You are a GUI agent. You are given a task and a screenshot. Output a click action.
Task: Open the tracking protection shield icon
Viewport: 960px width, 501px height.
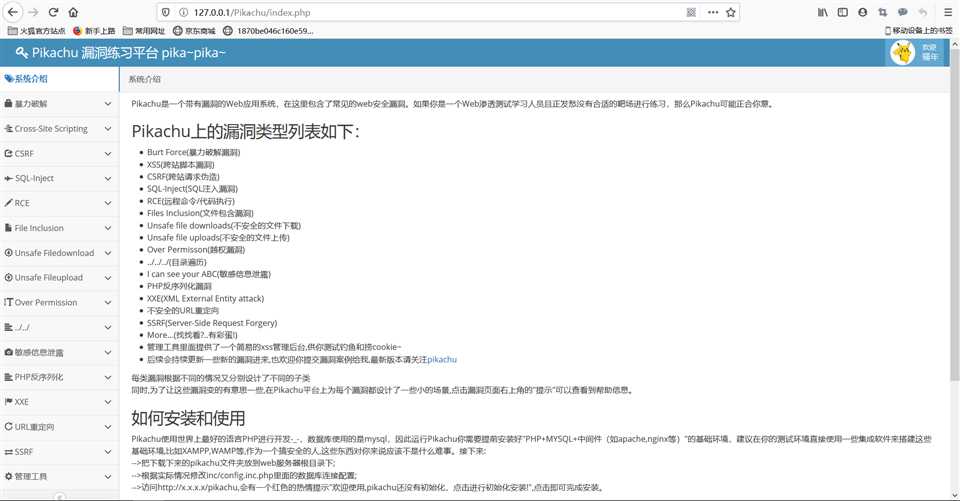pyautogui.click(x=166, y=12)
